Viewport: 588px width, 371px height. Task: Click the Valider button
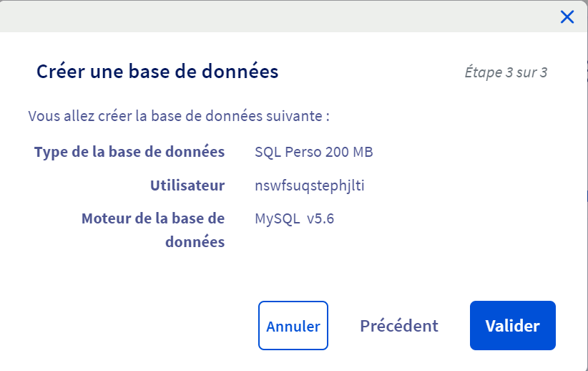tap(513, 326)
